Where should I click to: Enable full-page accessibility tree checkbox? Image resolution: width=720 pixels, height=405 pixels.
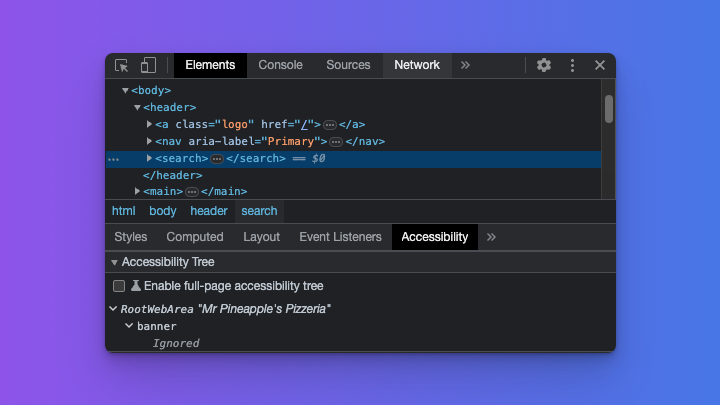pos(119,286)
